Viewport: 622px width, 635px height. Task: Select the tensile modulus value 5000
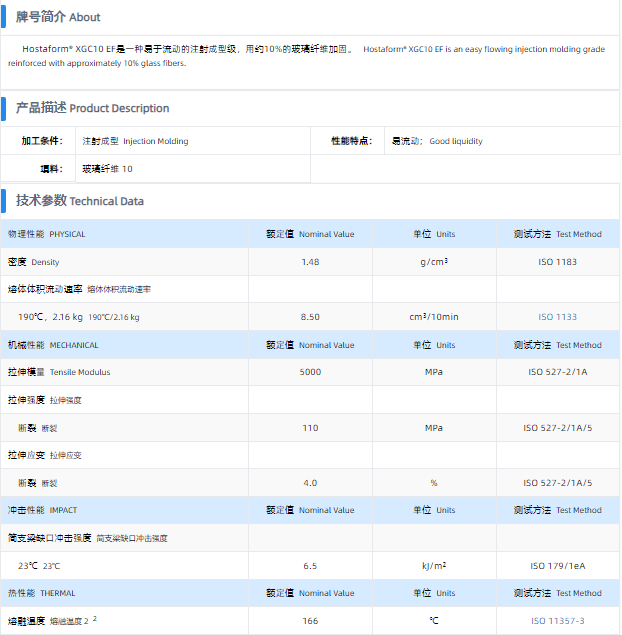310,372
